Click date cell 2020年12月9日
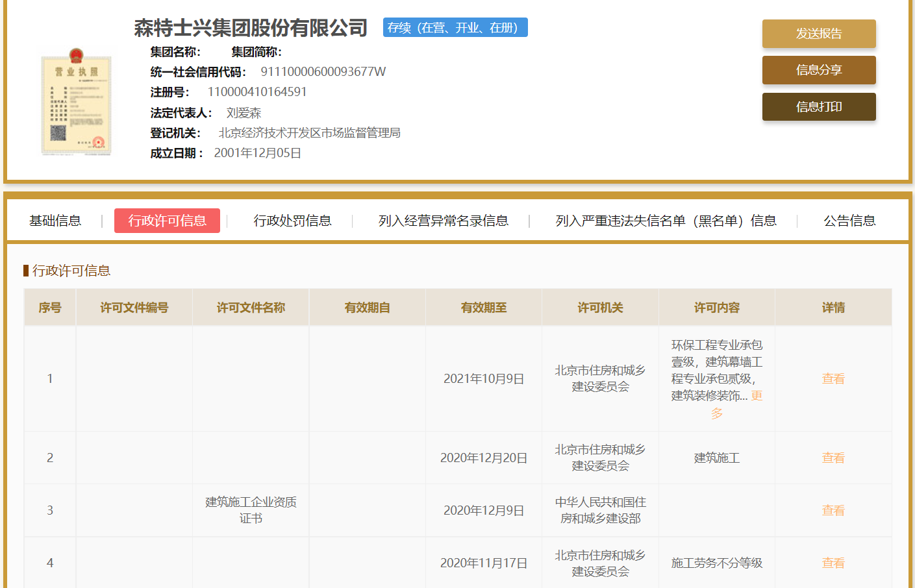The image size is (915, 588). click(484, 510)
